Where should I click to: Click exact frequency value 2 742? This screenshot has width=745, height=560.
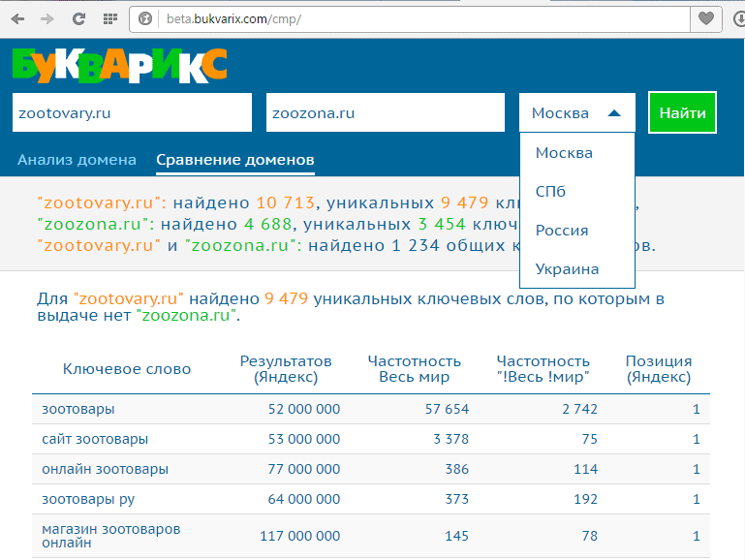click(x=579, y=409)
